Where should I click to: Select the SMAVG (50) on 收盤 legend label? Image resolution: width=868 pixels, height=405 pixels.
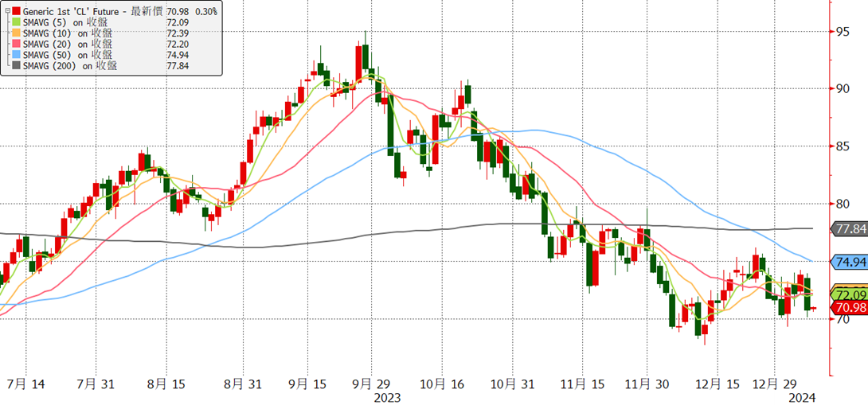(68, 56)
